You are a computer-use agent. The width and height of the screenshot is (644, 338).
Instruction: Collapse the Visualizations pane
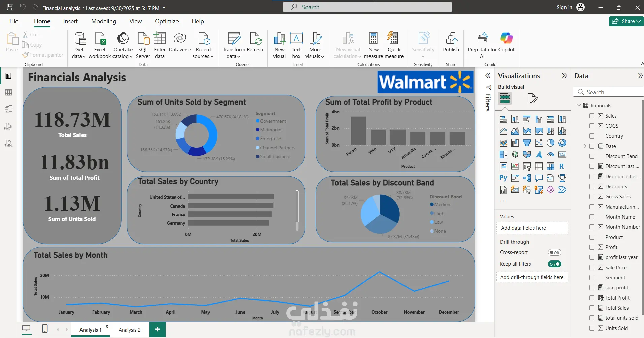tap(565, 76)
